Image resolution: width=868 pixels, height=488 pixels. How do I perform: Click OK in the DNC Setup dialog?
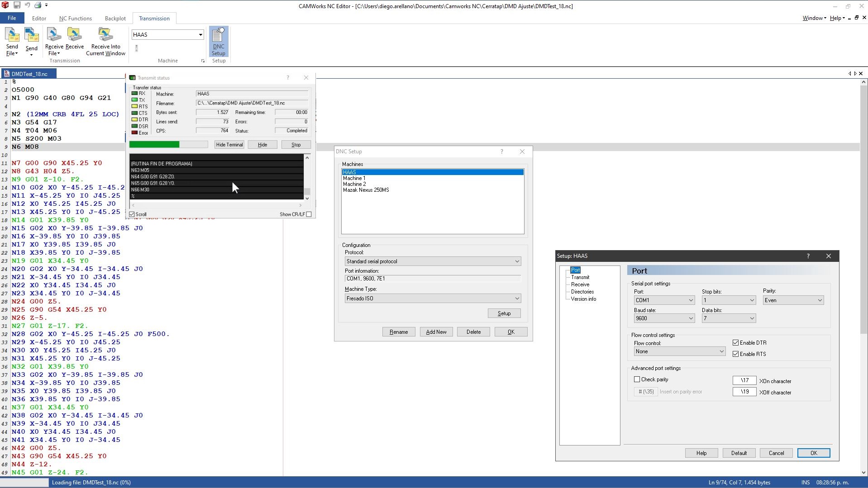[x=511, y=332]
